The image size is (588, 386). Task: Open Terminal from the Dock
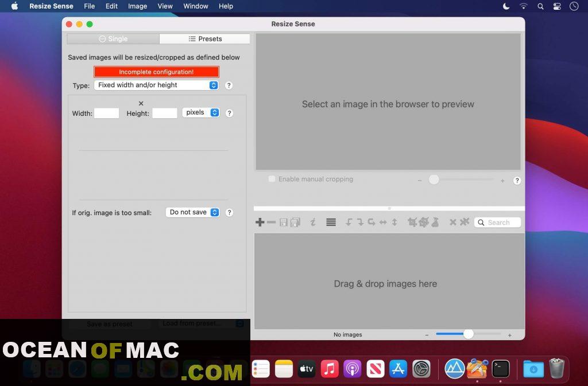[501, 369]
